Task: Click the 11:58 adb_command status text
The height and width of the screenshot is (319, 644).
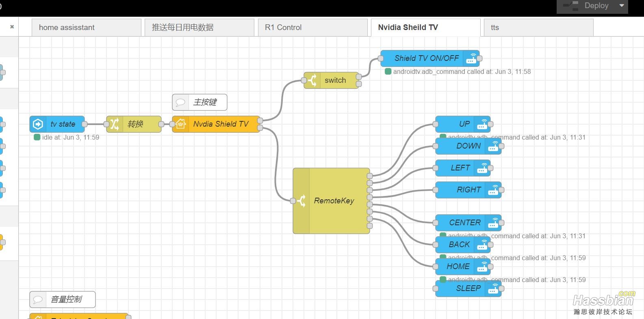Action: pos(462,72)
